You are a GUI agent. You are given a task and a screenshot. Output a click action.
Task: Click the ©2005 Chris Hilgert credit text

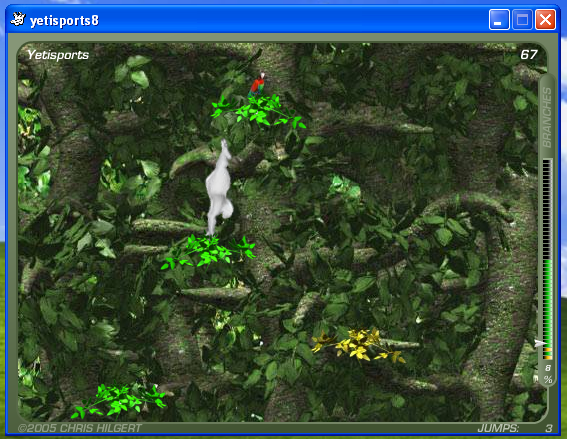[x=80, y=428]
